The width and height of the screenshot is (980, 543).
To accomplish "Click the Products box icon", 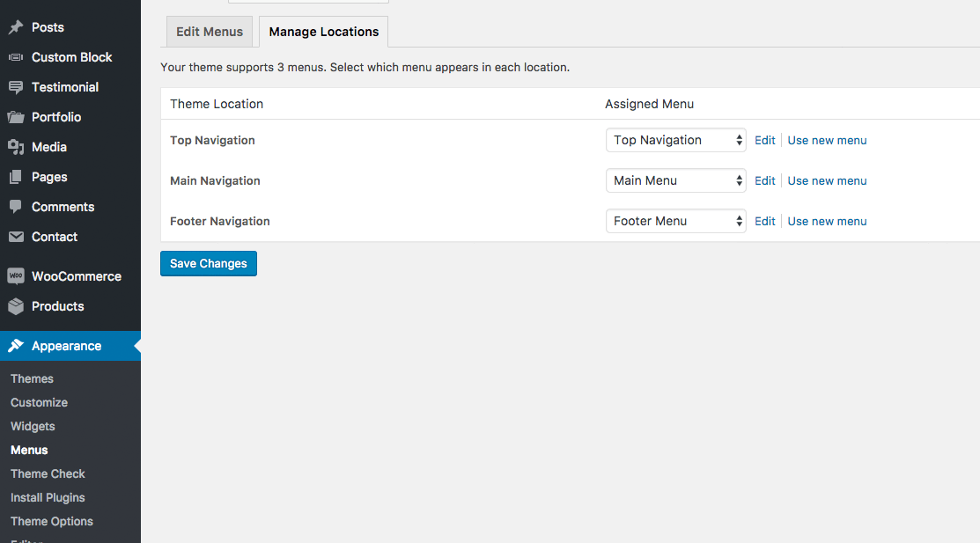I will (16, 306).
